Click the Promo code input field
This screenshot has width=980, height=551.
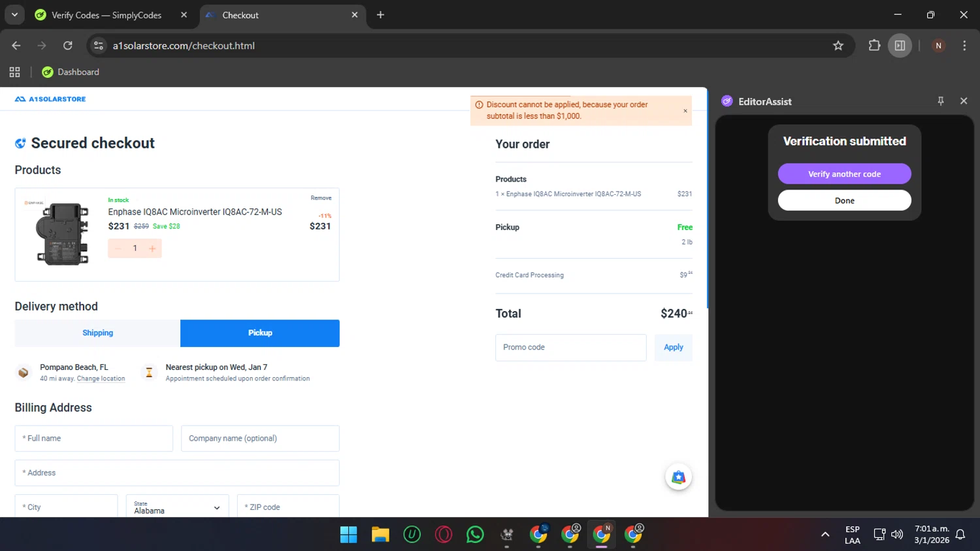pos(570,348)
